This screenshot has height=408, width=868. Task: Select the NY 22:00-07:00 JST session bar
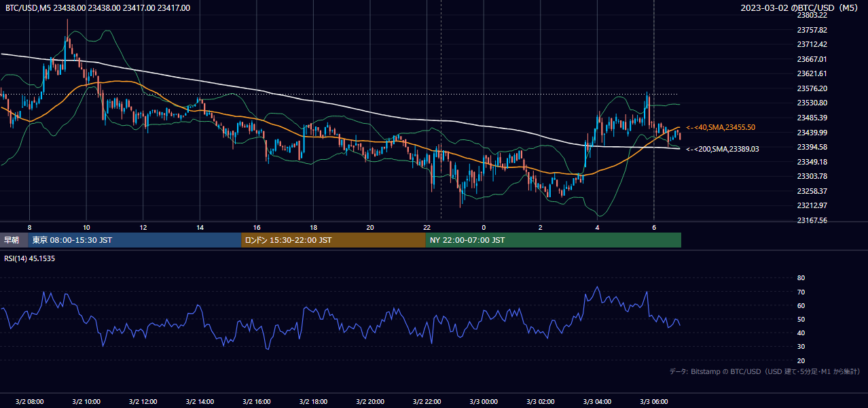554,240
